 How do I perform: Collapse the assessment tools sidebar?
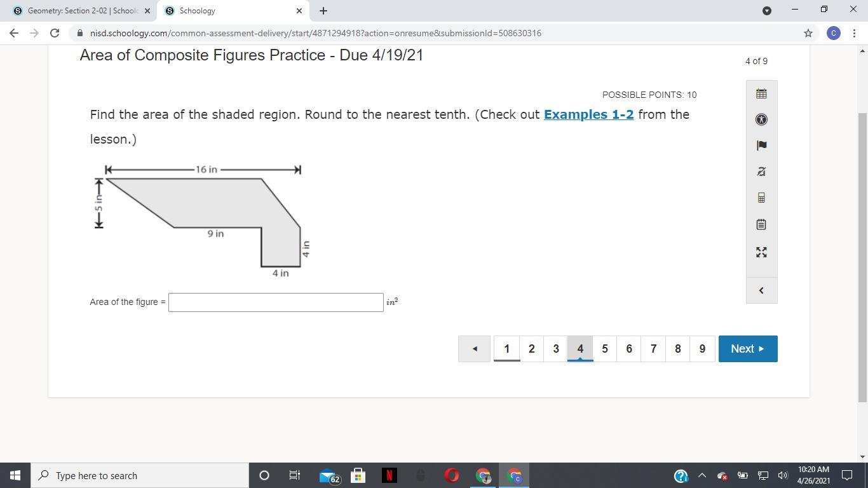pyautogui.click(x=761, y=290)
